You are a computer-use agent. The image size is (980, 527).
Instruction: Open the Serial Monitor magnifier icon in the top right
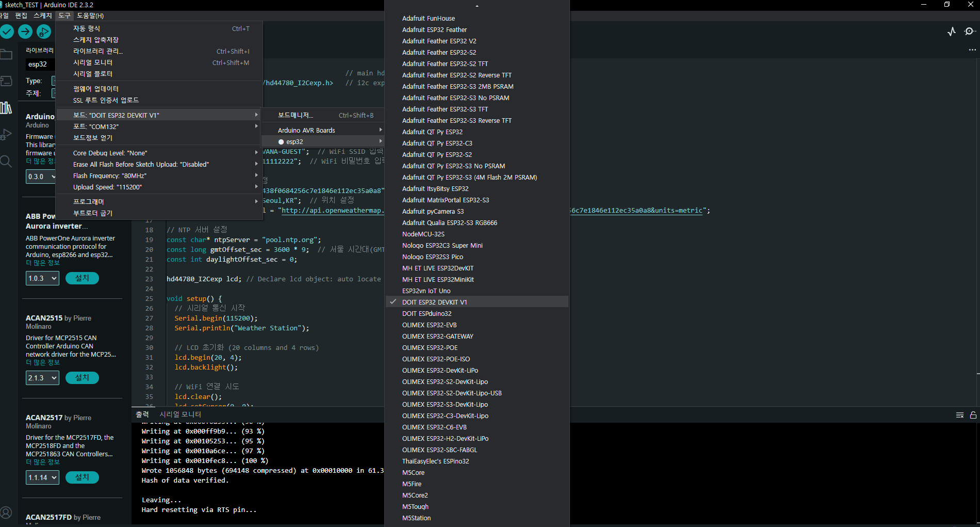coord(970,31)
